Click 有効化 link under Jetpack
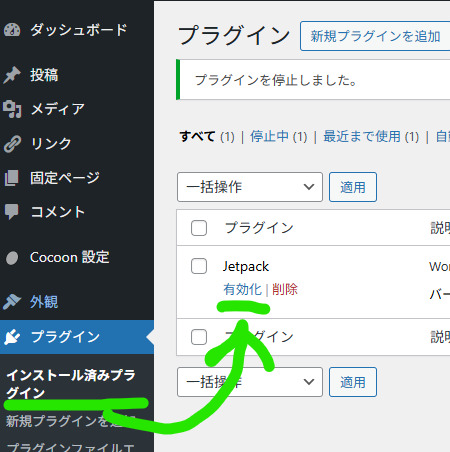This screenshot has height=452, width=450. pos(242,289)
